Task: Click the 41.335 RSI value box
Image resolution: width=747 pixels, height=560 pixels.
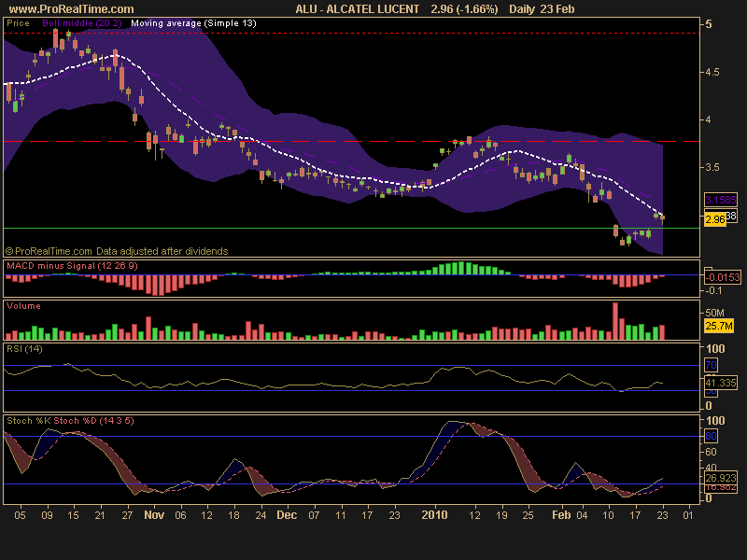Action: [x=721, y=383]
